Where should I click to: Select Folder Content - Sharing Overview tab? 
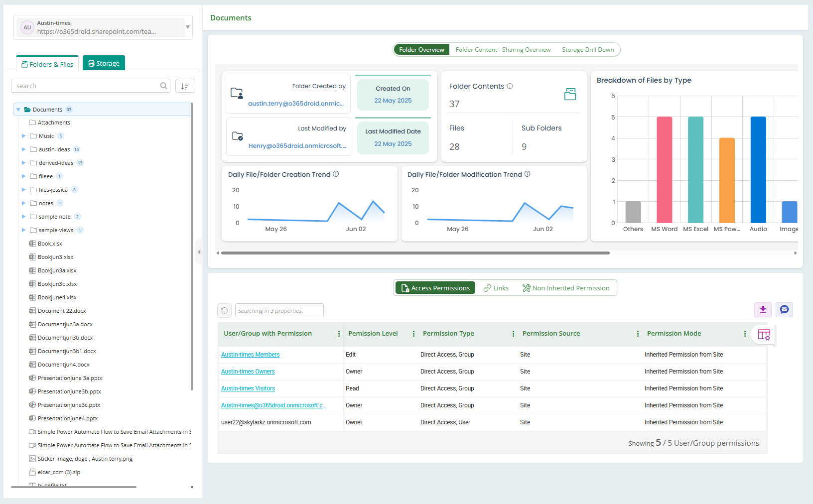coord(503,49)
